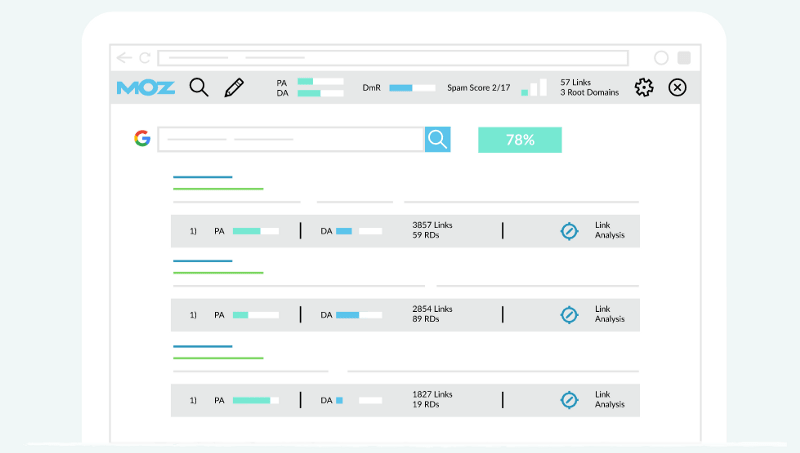800x453 pixels.
Task: Click the PA bar in the 2854 Links row
Action: 256,315
